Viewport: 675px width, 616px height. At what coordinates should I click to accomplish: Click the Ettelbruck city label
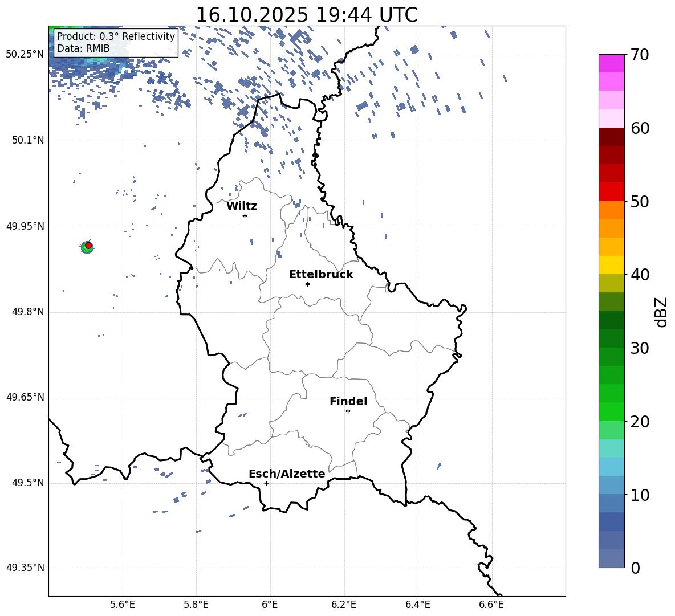[x=321, y=275]
